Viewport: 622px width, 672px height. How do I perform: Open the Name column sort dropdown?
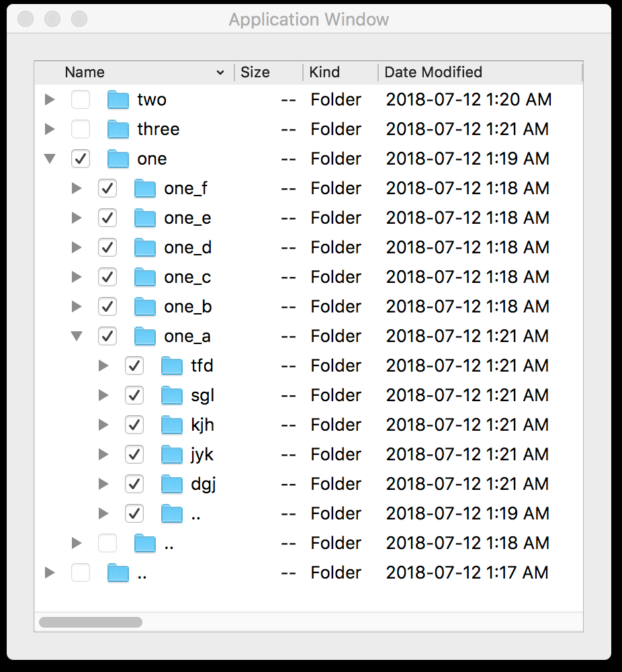tap(222, 72)
